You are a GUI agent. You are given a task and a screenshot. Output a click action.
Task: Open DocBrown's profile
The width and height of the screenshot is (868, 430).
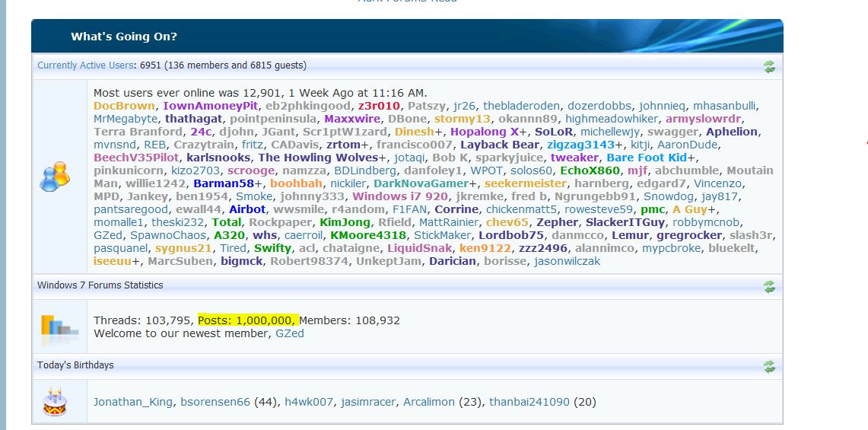pos(124,106)
